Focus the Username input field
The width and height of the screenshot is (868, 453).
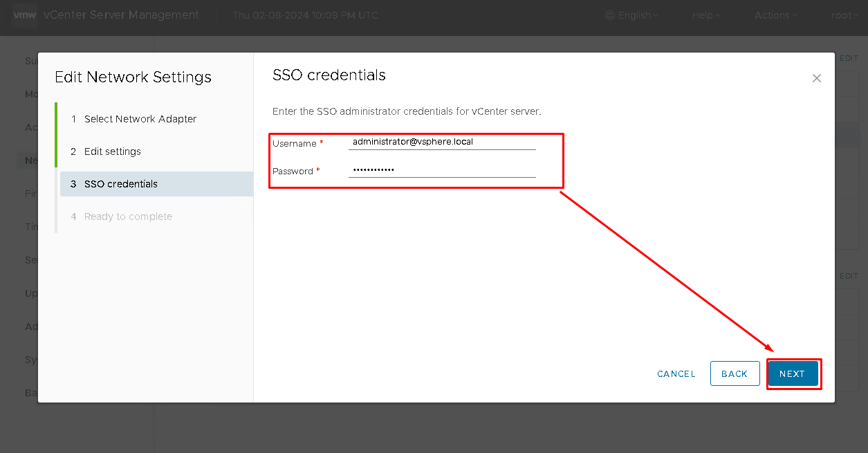[442, 142]
